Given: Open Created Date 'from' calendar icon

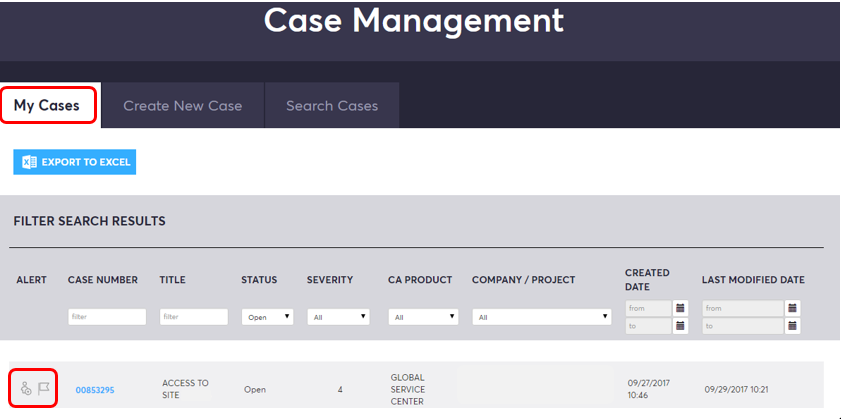Looking at the screenshot, I should pos(680,308).
